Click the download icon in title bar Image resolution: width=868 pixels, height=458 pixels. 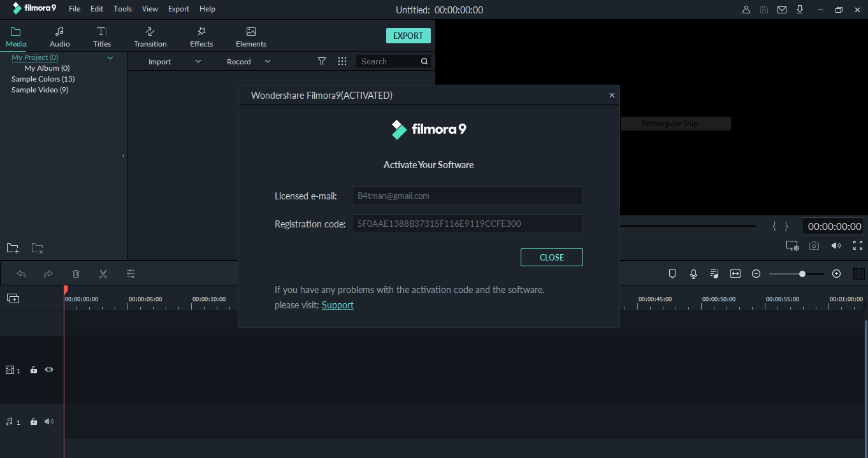800,10
